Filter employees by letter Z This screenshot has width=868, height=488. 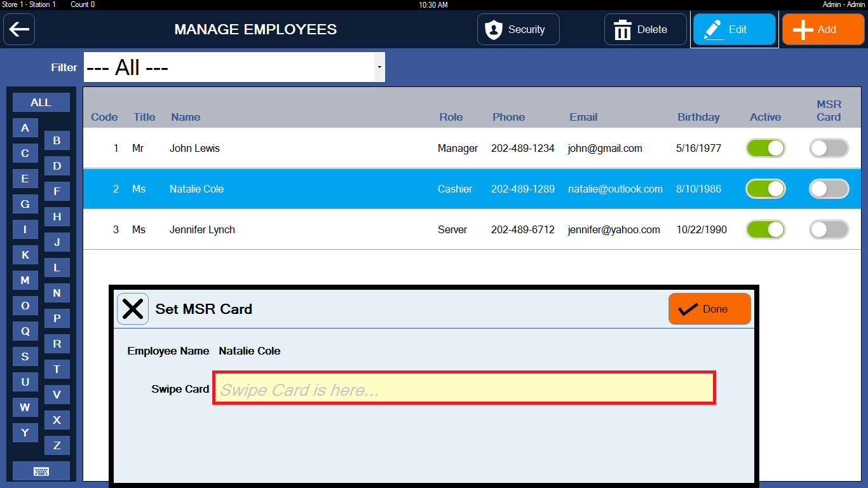coord(57,445)
